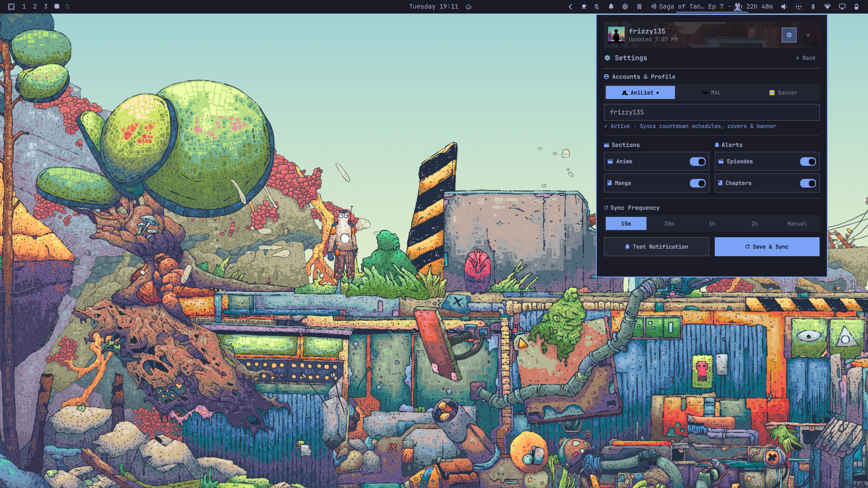Click the Bluetooth icon
This screenshot has width=868, height=488.
click(x=813, y=6)
